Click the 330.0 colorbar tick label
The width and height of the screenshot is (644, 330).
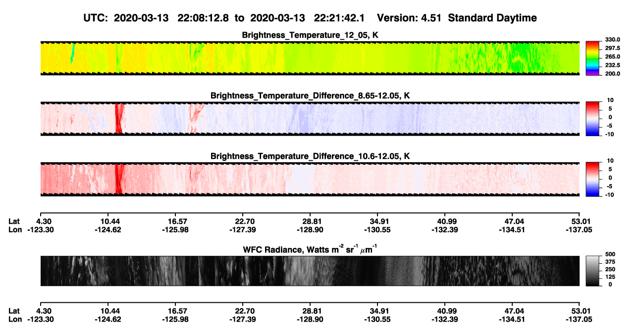(x=613, y=40)
